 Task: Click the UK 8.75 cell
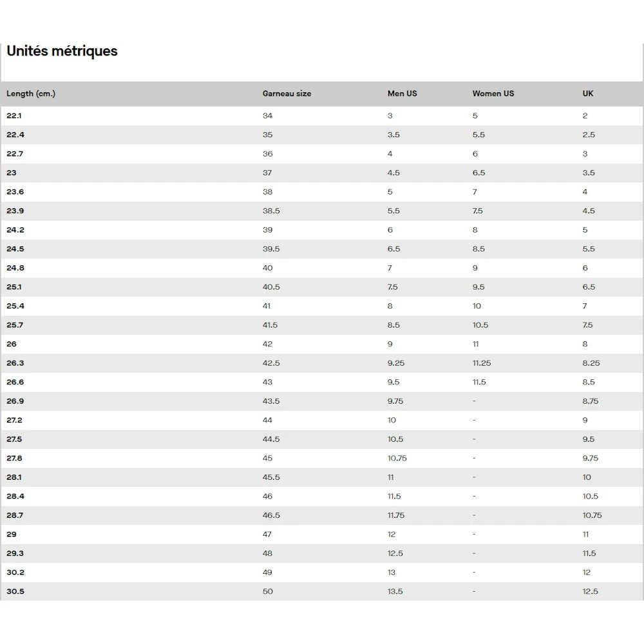point(591,401)
